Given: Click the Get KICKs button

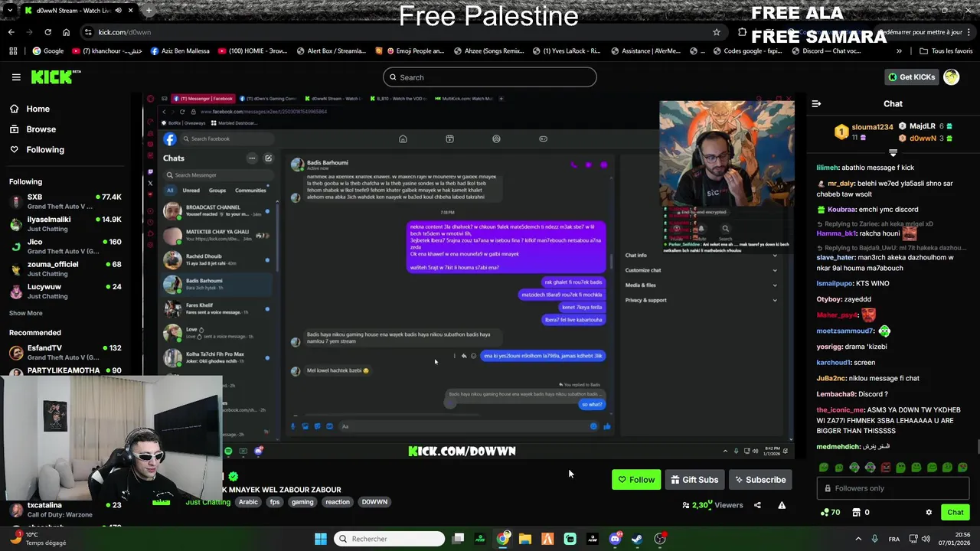Looking at the screenshot, I should pos(911,77).
